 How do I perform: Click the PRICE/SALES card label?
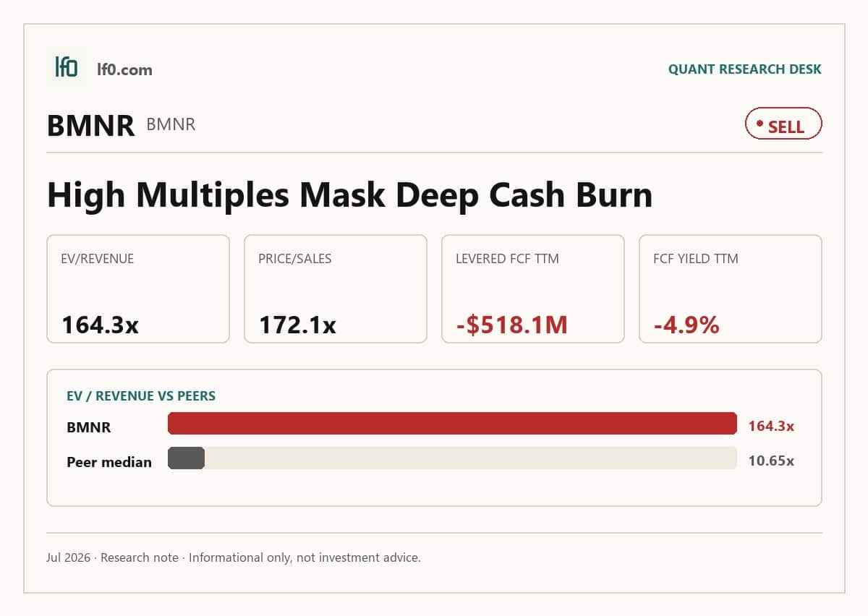click(295, 259)
